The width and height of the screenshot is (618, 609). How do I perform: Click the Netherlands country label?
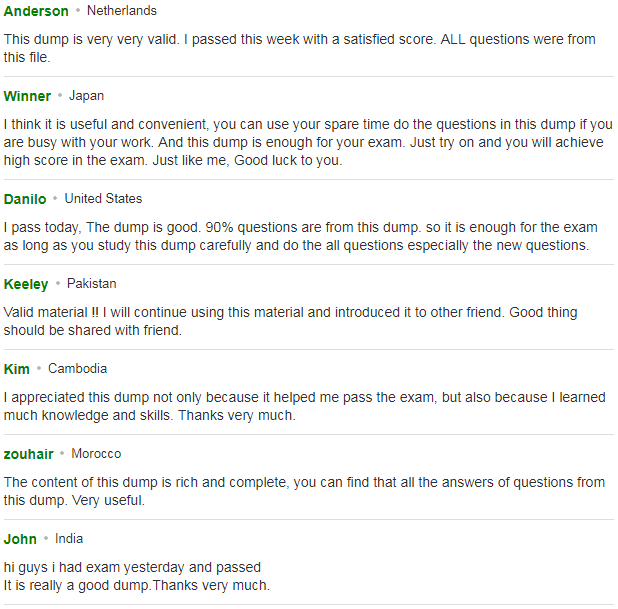tap(122, 11)
